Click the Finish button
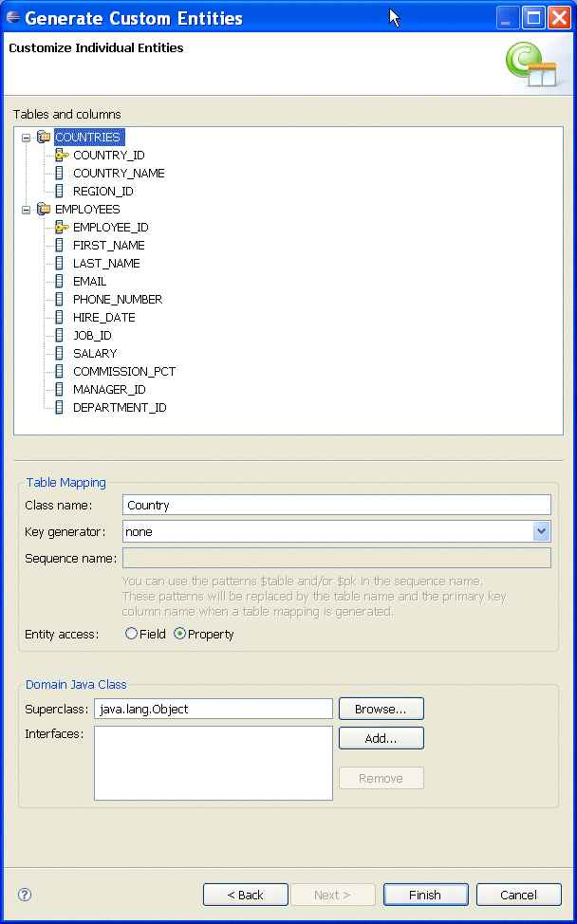The width and height of the screenshot is (577, 924). (x=425, y=895)
